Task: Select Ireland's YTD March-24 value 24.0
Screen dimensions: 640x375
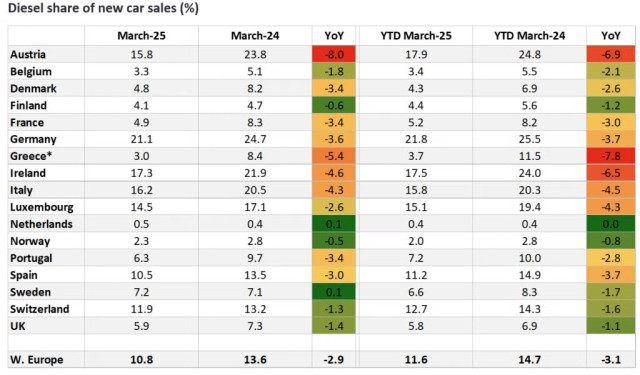Action: 529,173
